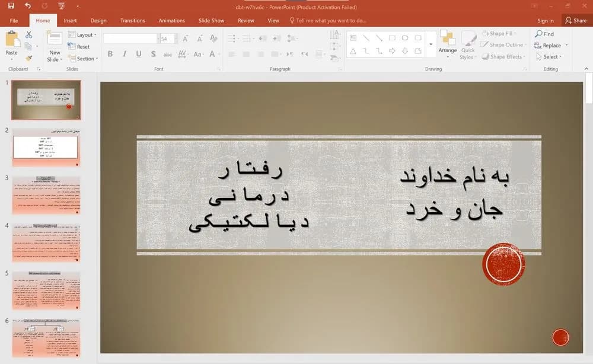The width and height of the screenshot is (593, 364).
Task: Cut selection with the scissors icon
Action: tap(28, 35)
